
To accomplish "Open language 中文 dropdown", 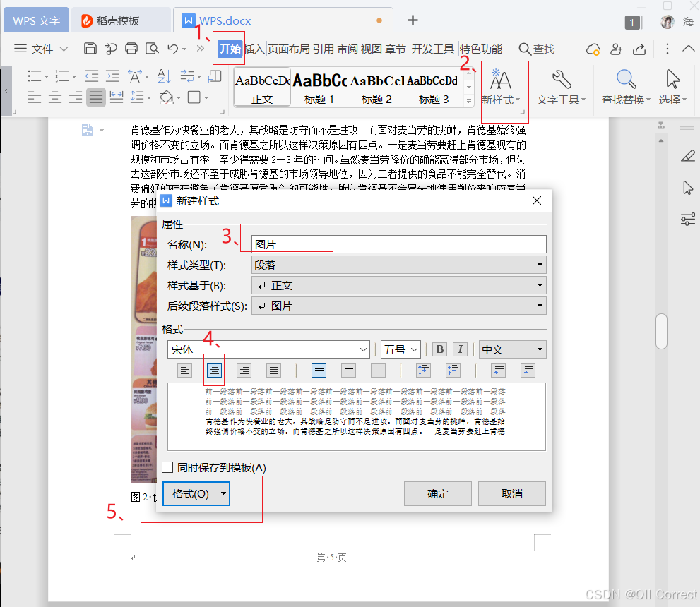I will tap(513, 349).
